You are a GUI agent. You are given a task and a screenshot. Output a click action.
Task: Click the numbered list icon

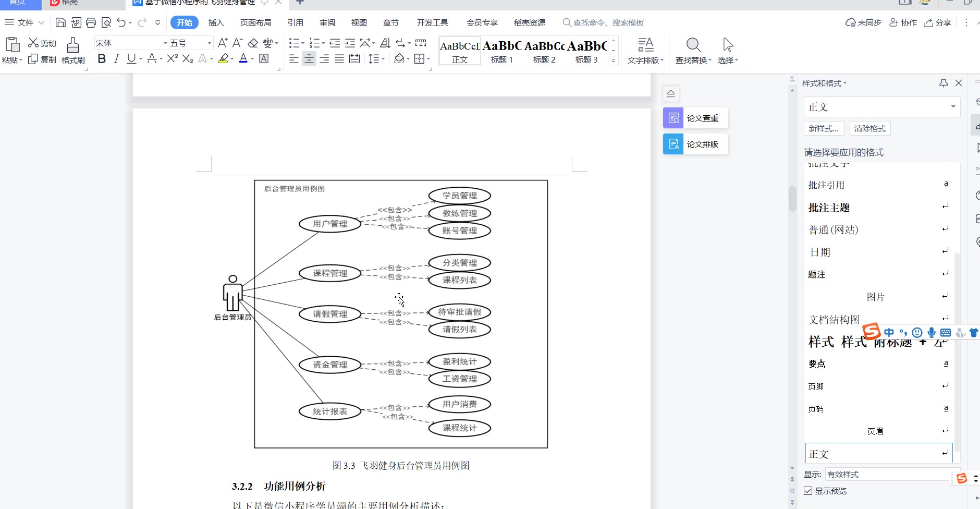[x=314, y=43]
